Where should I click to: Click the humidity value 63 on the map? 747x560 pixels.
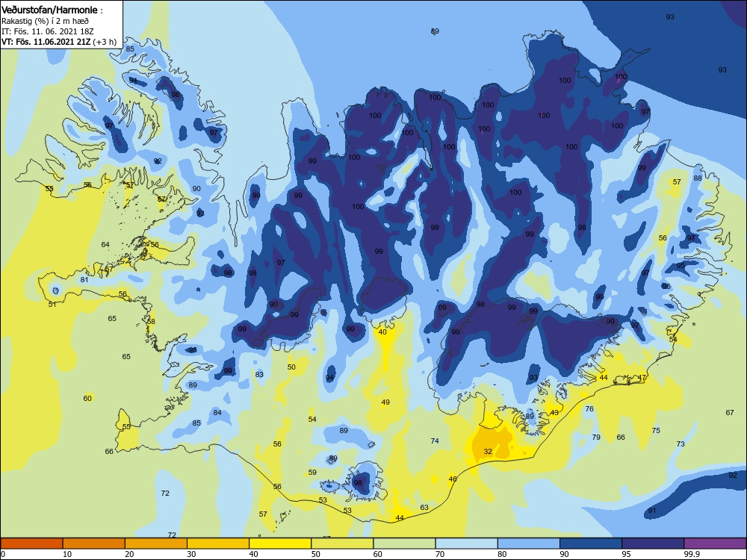pos(424,508)
